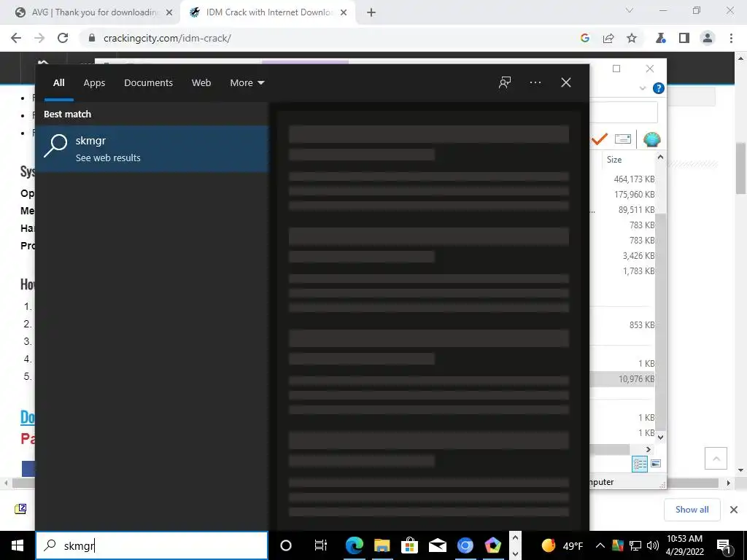Open network status tray icon
The width and height of the screenshot is (747, 560).
point(635,545)
